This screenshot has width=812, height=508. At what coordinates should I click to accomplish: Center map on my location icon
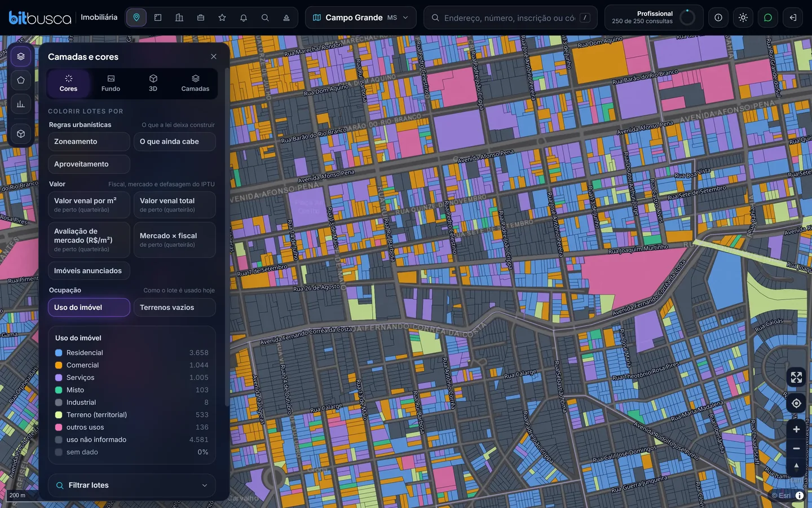pyautogui.click(x=796, y=403)
